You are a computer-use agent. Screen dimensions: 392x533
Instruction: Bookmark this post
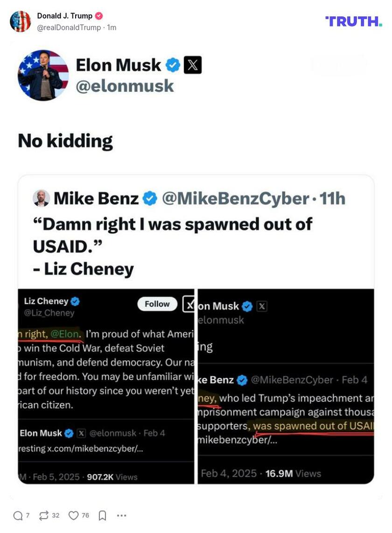(x=103, y=516)
